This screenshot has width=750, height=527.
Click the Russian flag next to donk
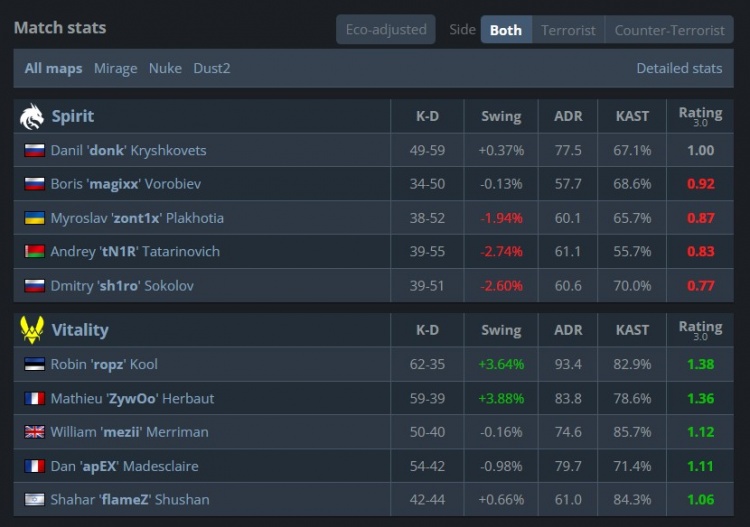35,151
